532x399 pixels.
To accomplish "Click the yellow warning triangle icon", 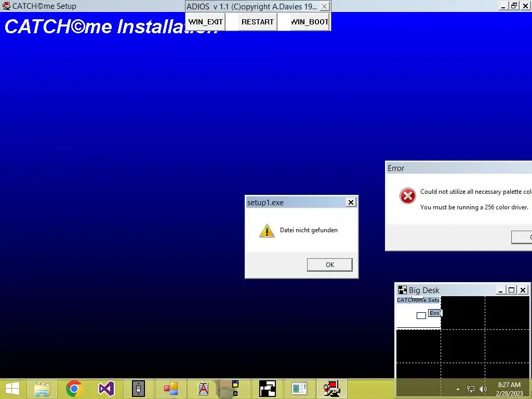I will [267, 231].
